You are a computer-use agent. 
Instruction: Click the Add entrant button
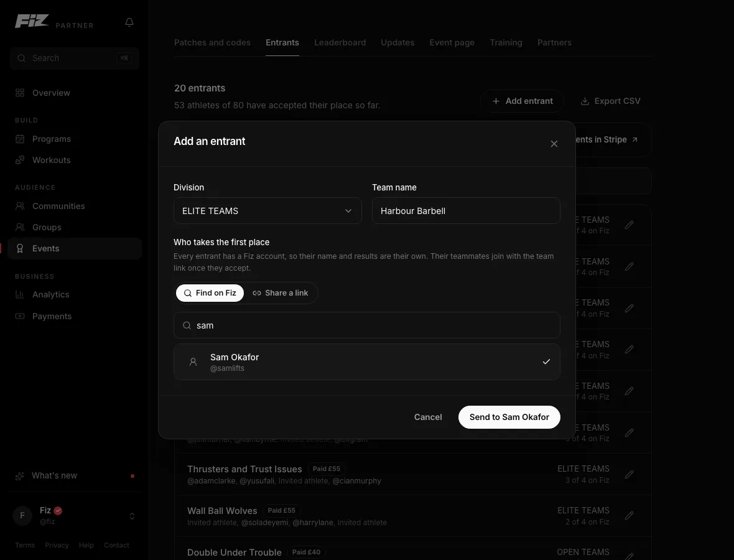[x=522, y=101]
